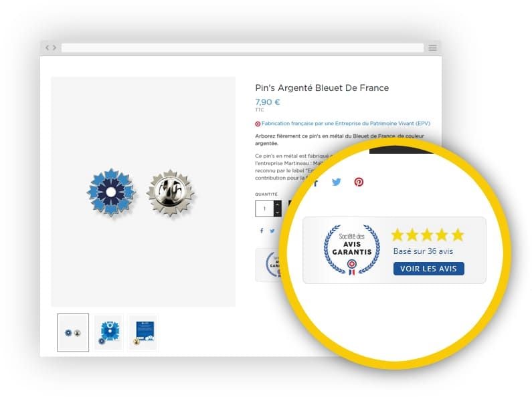Click the quantity input field

pos(264,209)
